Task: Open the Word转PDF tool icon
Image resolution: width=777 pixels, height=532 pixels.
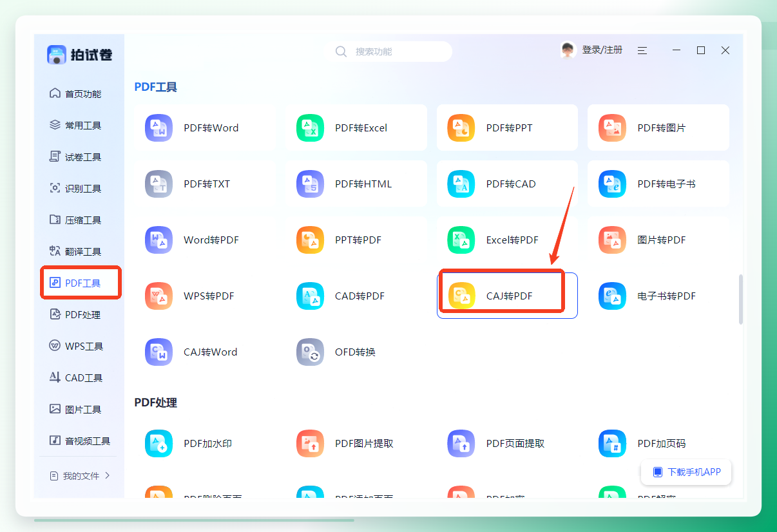Action: 158,240
